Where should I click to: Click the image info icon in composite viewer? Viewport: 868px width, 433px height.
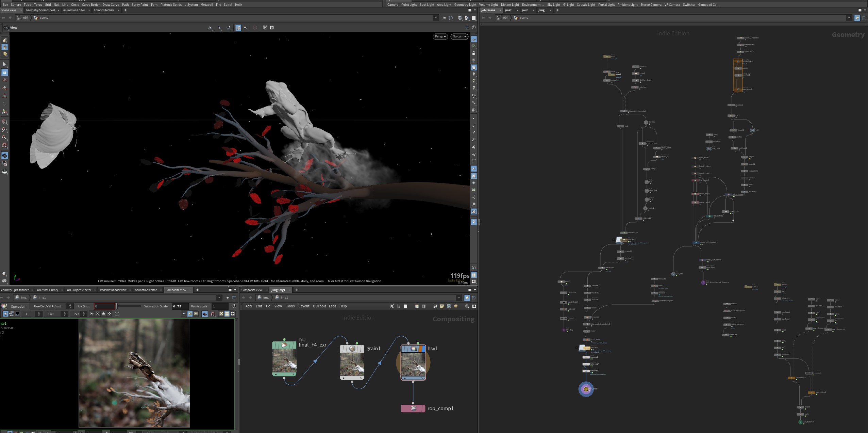coord(117,314)
